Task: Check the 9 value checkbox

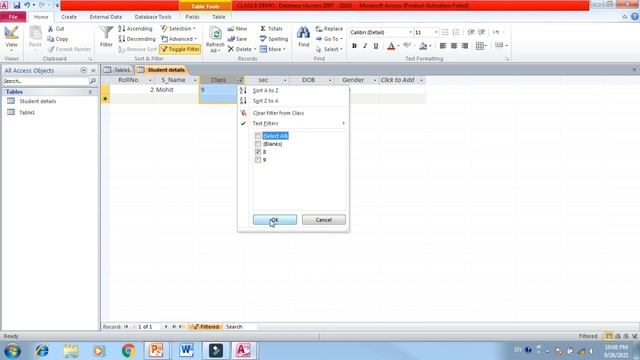Action: 258,160
